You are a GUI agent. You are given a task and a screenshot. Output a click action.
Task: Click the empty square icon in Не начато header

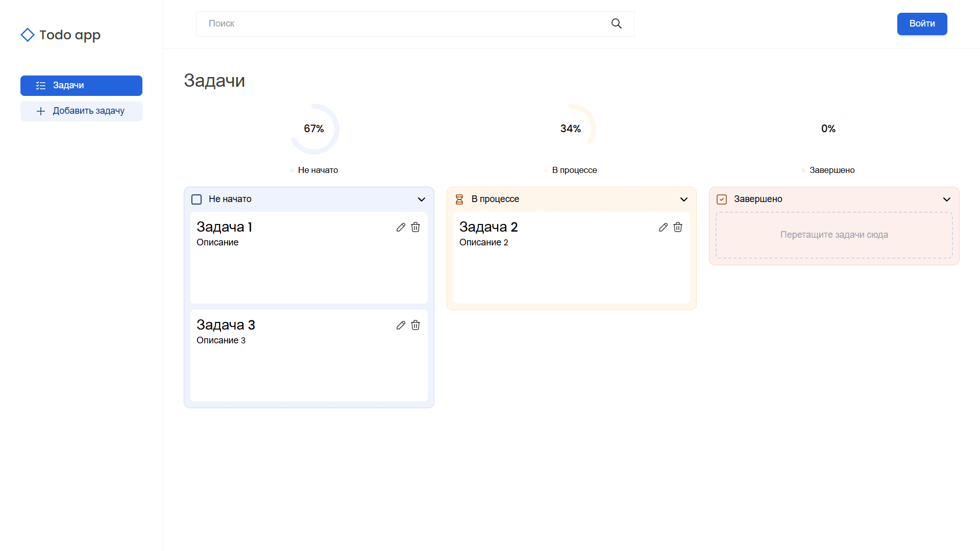click(197, 199)
